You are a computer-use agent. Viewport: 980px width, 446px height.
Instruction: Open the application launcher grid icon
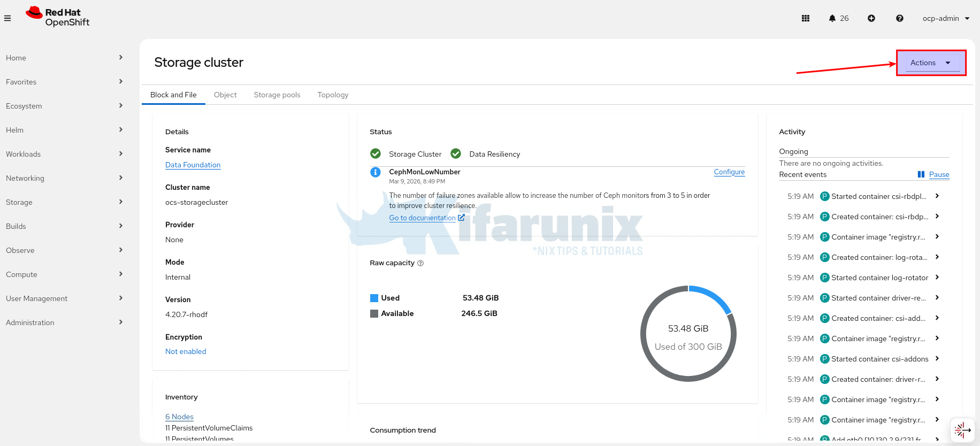[806, 18]
